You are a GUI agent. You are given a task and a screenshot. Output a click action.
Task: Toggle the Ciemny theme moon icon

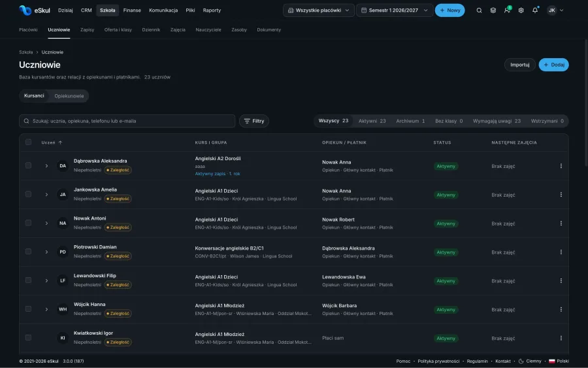[521, 361]
